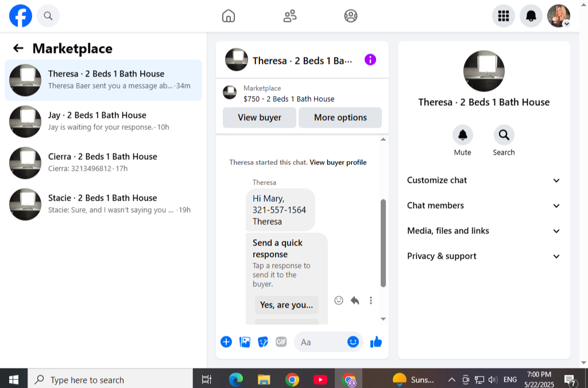Attach a photo with image icon
Viewport: 588px width, 388px height.
[x=245, y=342]
